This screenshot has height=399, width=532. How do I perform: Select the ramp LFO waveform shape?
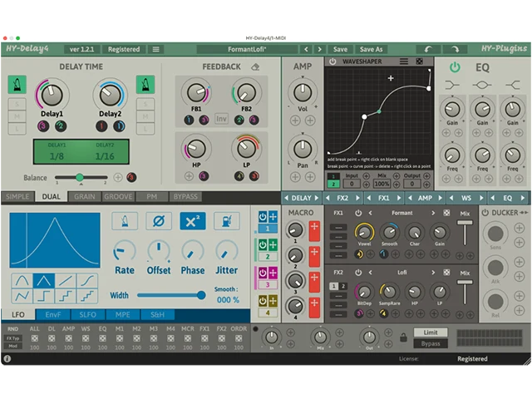click(66, 281)
